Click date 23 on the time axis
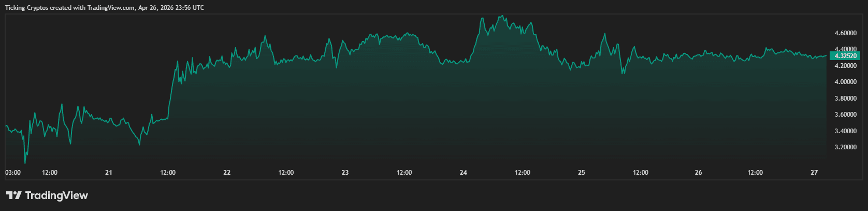The image size is (868, 211). point(345,173)
